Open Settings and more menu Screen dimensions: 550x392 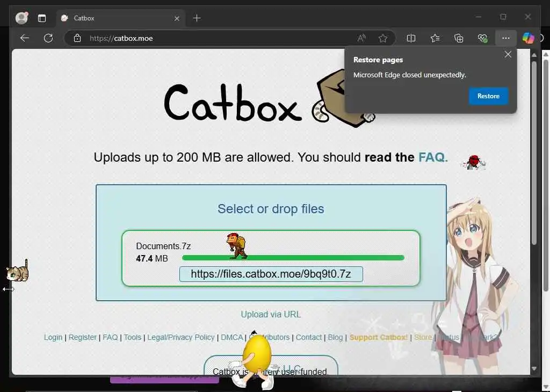pos(506,38)
